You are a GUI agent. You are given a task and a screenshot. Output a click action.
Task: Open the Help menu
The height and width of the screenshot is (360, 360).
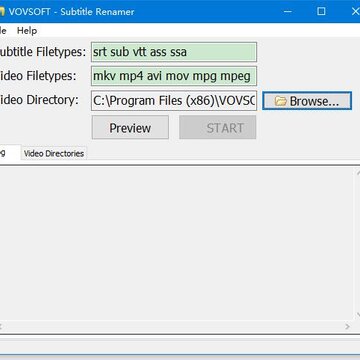click(27, 31)
